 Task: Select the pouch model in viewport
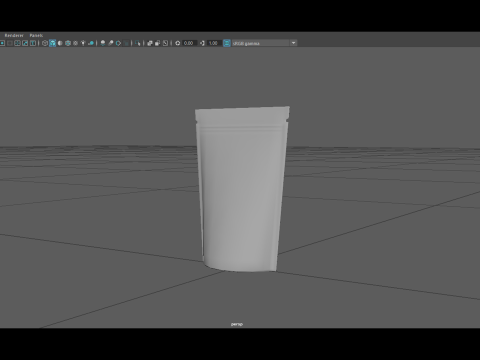click(241, 190)
